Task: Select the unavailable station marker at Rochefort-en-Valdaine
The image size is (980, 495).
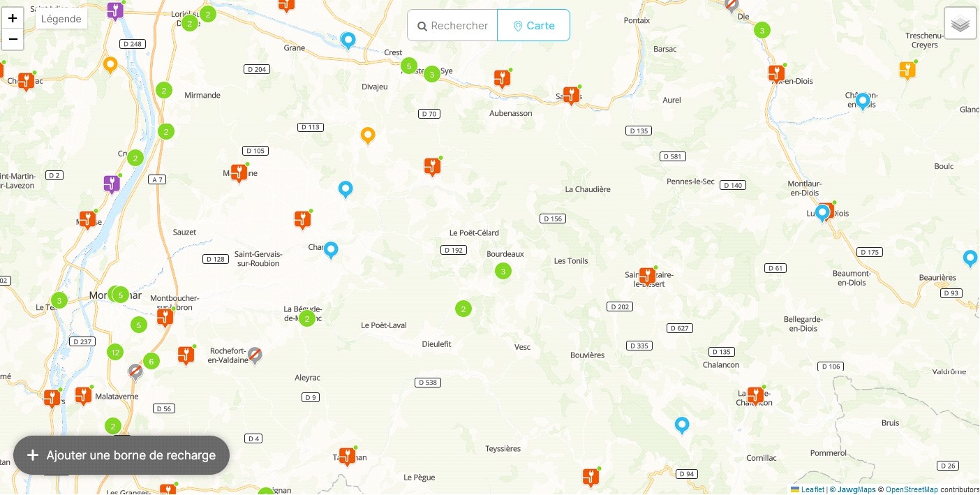Action: pyautogui.click(x=255, y=355)
